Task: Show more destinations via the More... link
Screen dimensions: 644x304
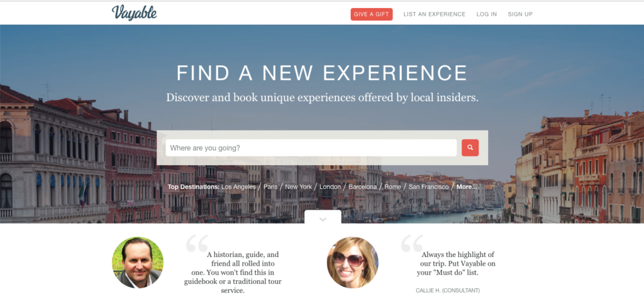Action: 467,187
